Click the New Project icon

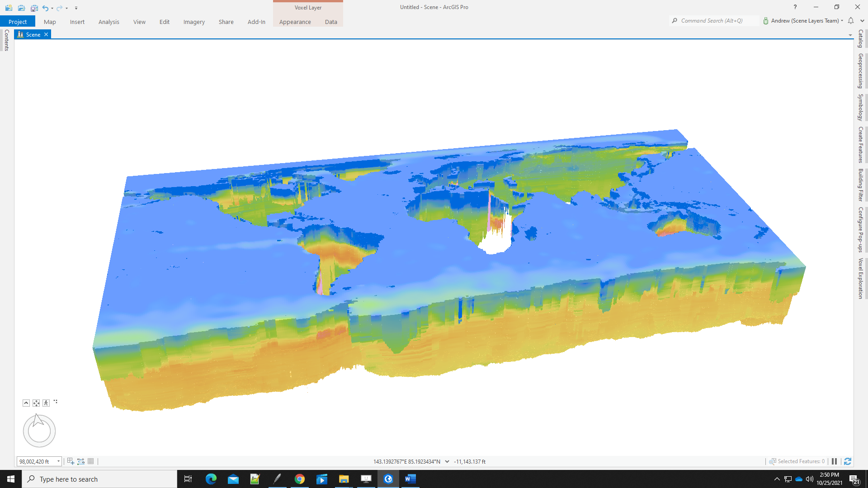[x=9, y=8]
